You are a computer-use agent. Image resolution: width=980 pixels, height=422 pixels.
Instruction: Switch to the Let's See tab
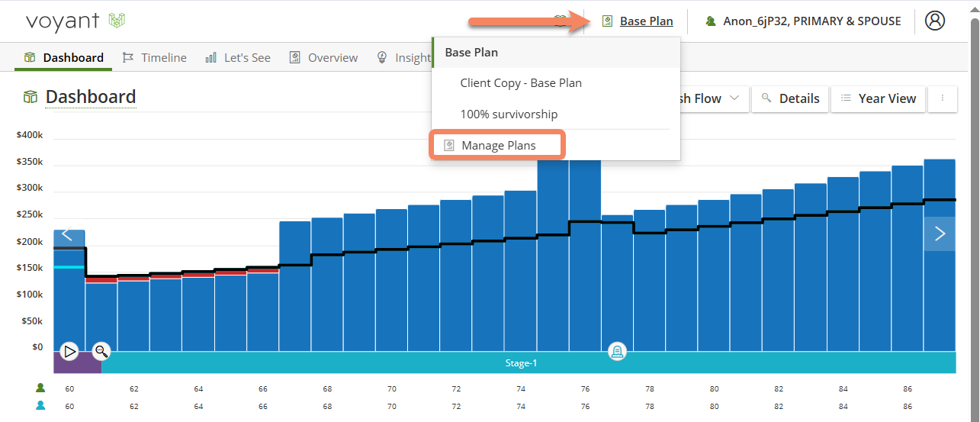[238, 57]
